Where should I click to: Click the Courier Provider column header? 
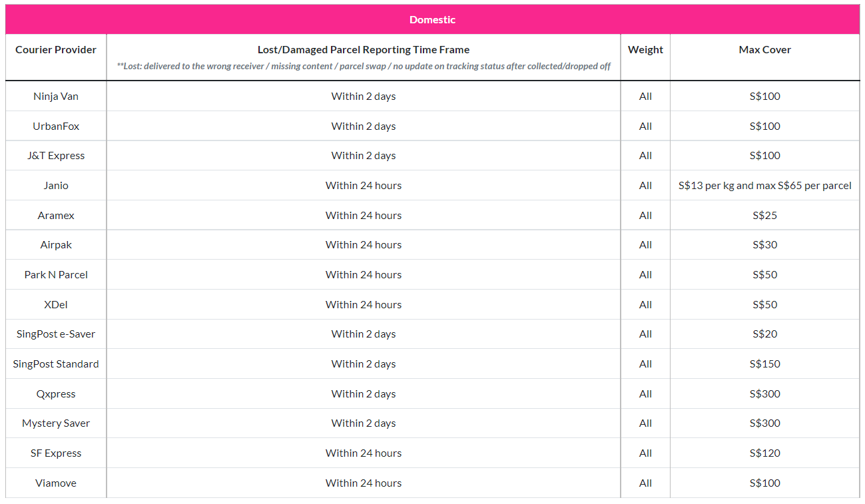(56, 50)
